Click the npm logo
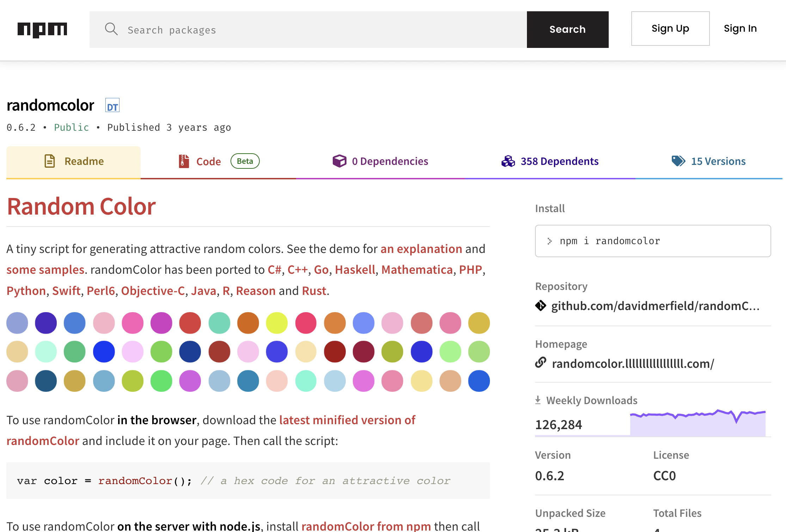The width and height of the screenshot is (786, 532). 42,30
